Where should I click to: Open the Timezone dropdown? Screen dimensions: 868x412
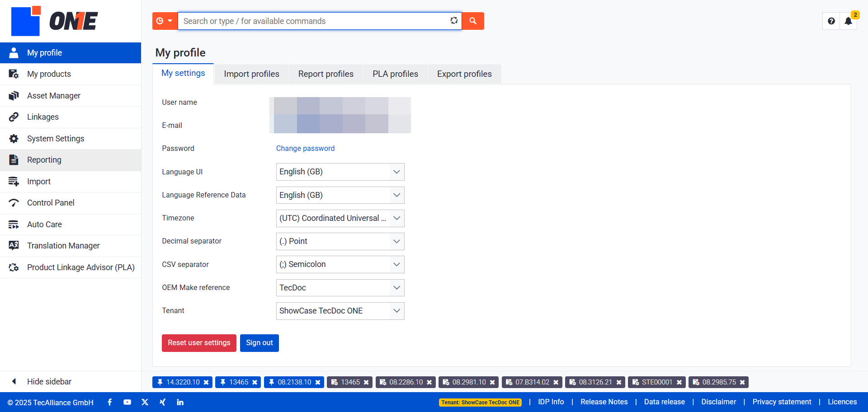340,218
